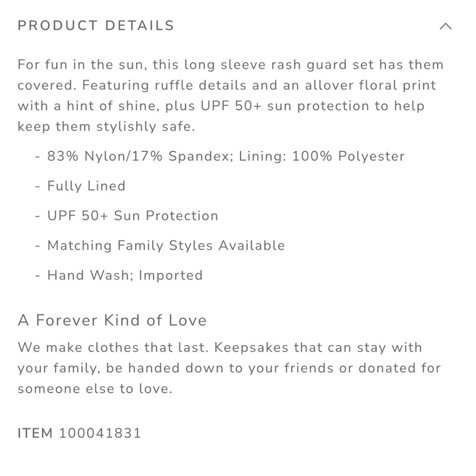Click the 'UPF 50+ Sun Protection' bullet
Screen dimensions: 476x476
(x=133, y=216)
